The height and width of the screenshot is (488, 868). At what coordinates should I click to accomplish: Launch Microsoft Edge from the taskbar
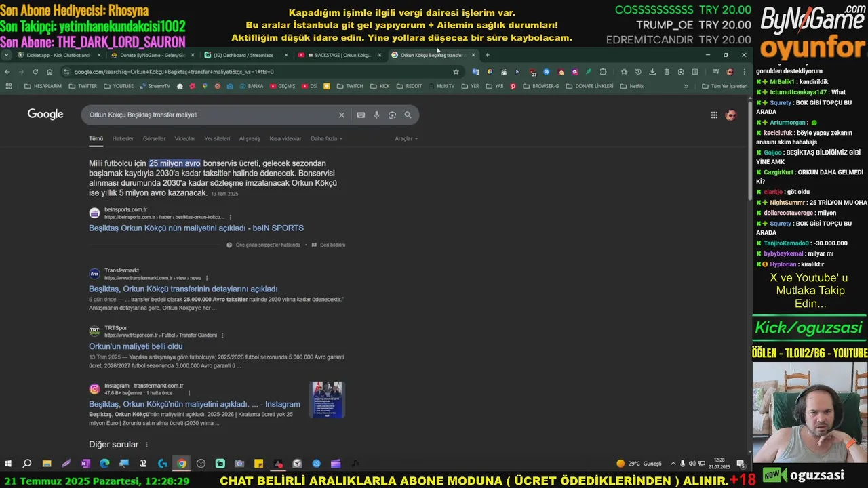coord(104,464)
